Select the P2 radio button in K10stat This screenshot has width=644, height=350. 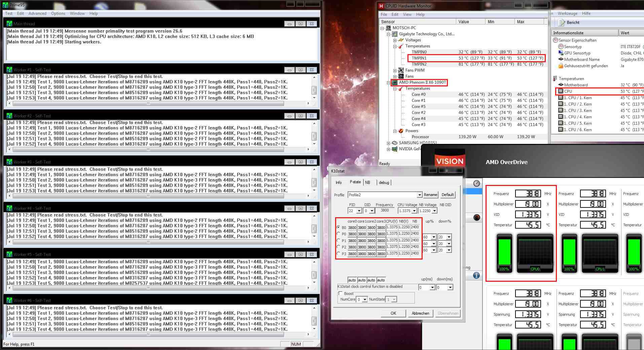coord(338,247)
